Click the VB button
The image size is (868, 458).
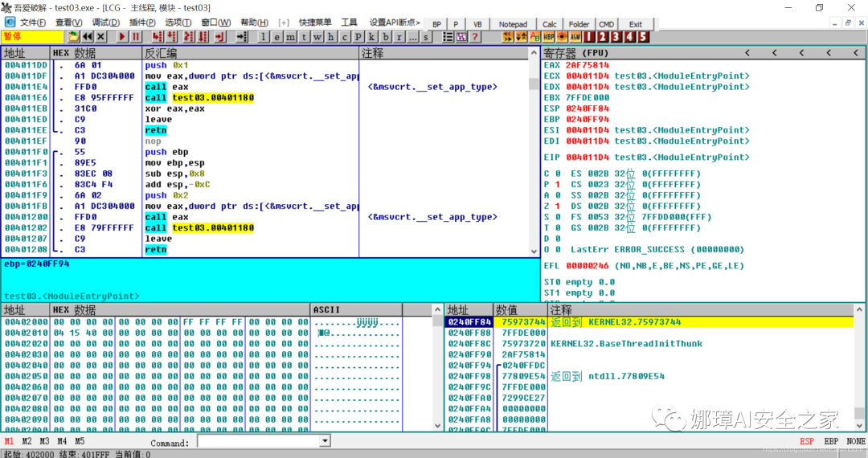click(x=477, y=24)
